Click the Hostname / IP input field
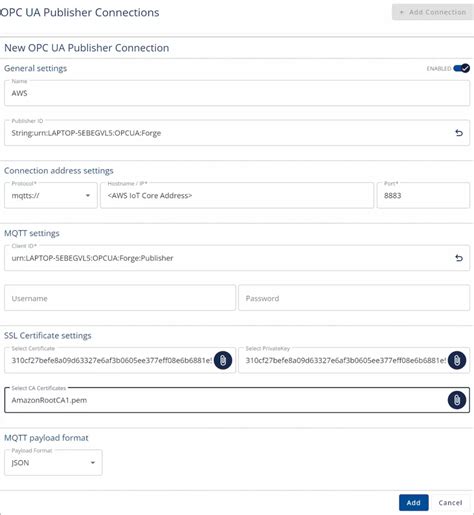 [x=237, y=195]
